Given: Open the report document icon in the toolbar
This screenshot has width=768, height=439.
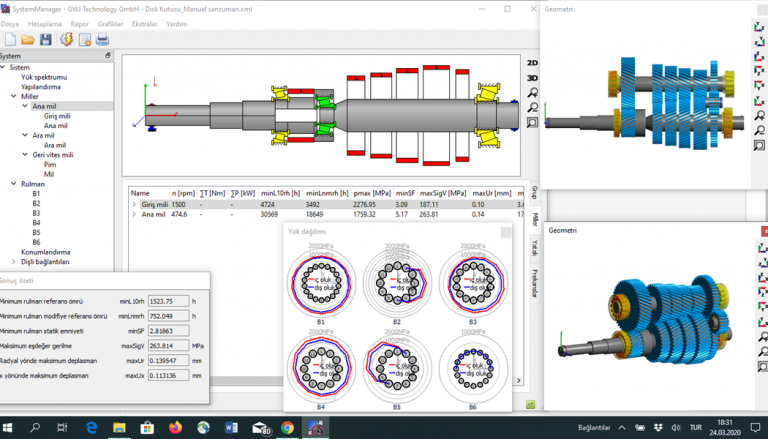Looking at the screenshot, I should click(85, 40).
